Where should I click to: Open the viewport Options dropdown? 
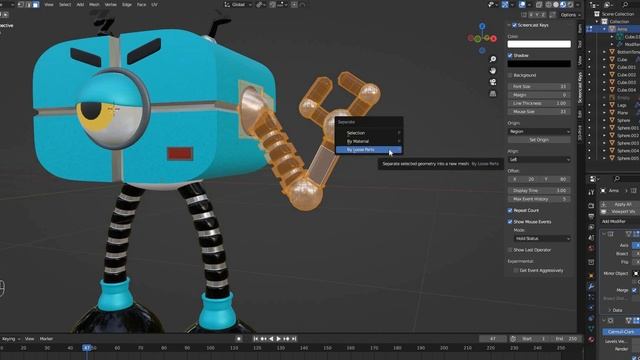point(570,15)
